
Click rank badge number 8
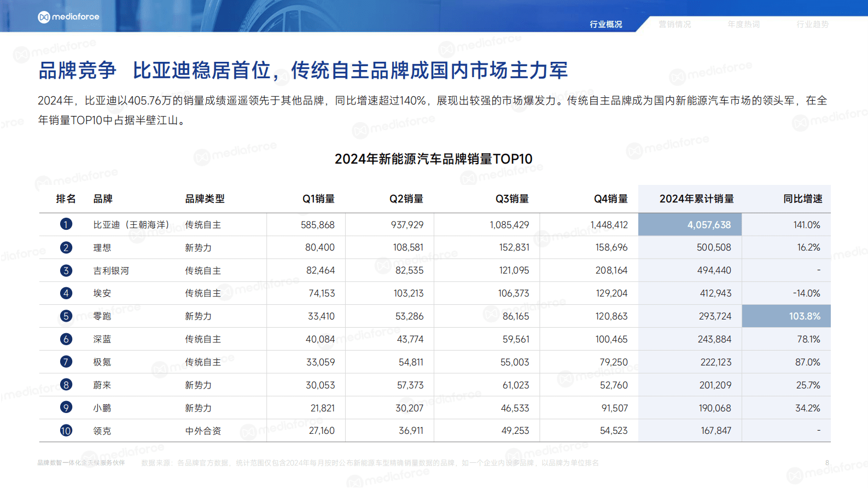pos(66,385)
